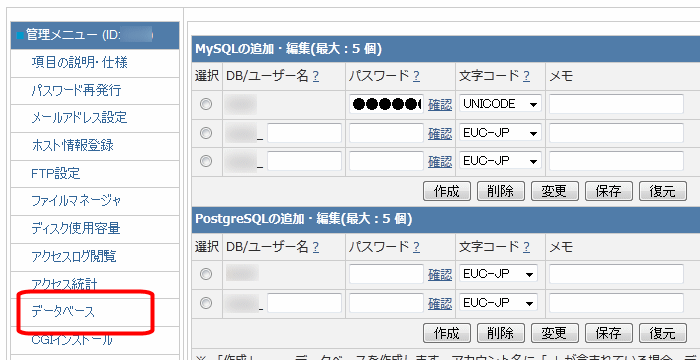This screenshot has height=360, width=700.
Task: Open the ? help for MySQL パスワード
Action: [x=416, y=76]
